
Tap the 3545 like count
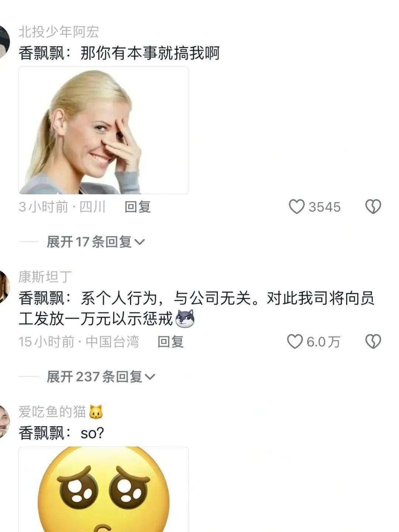point(324,207)
